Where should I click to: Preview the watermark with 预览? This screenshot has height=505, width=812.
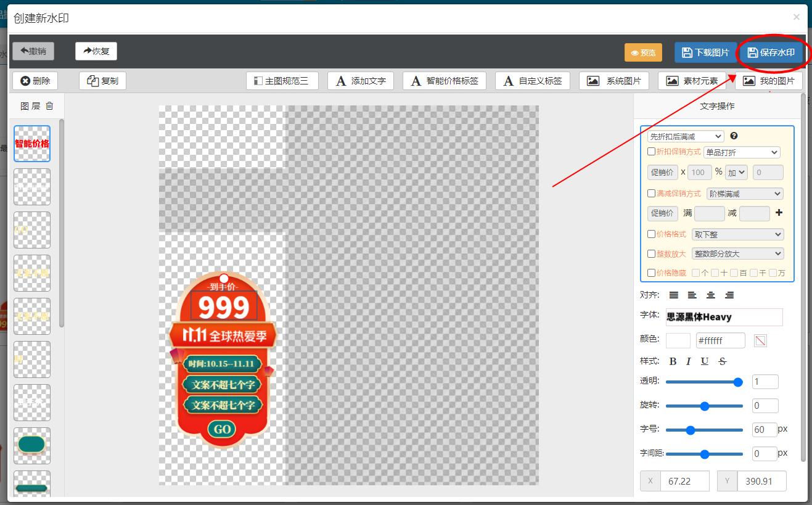tap(643, 52)
